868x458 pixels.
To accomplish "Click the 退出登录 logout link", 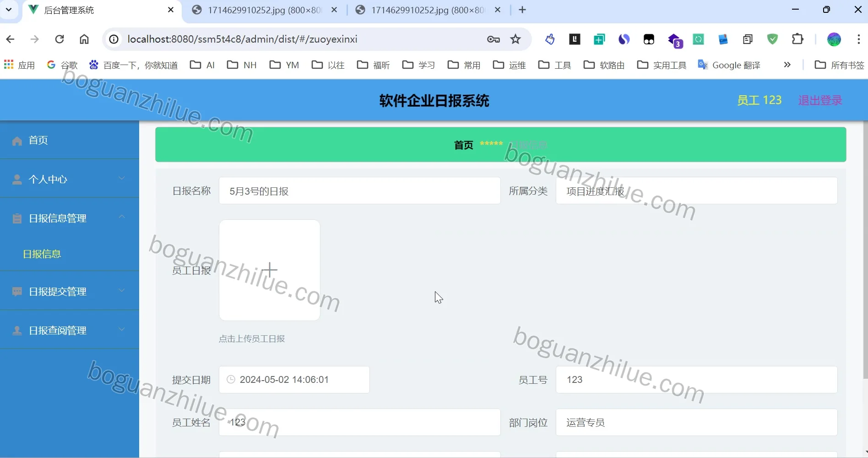I will pyautogui.click(x=820, y=100).
